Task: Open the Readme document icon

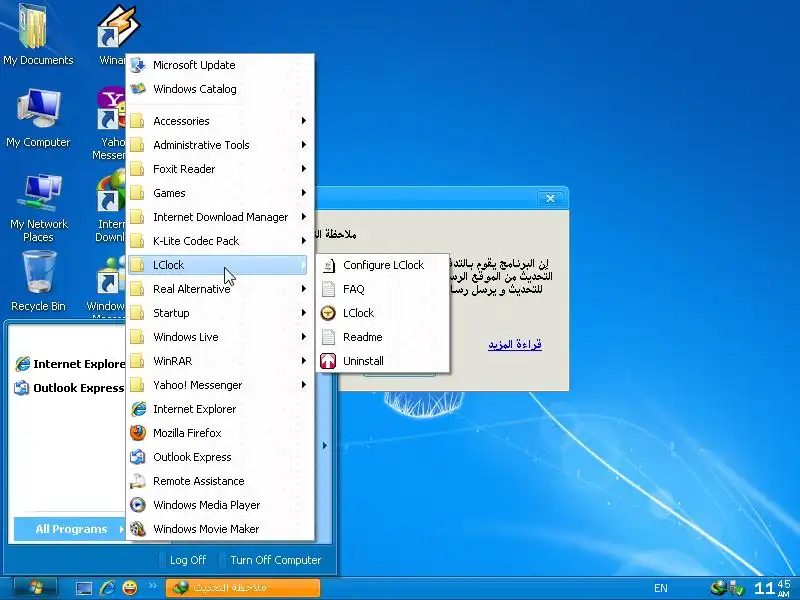Action: (328, 337)
